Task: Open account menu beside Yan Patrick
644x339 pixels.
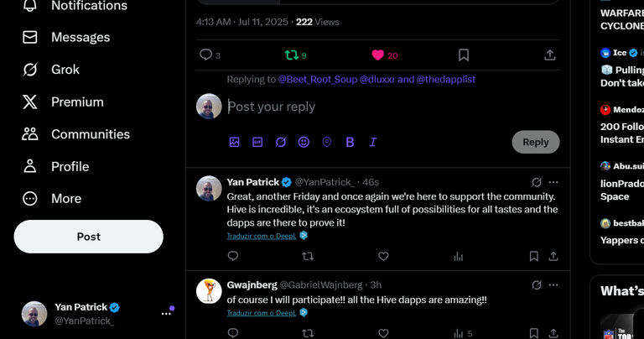Action: point(166,314)
